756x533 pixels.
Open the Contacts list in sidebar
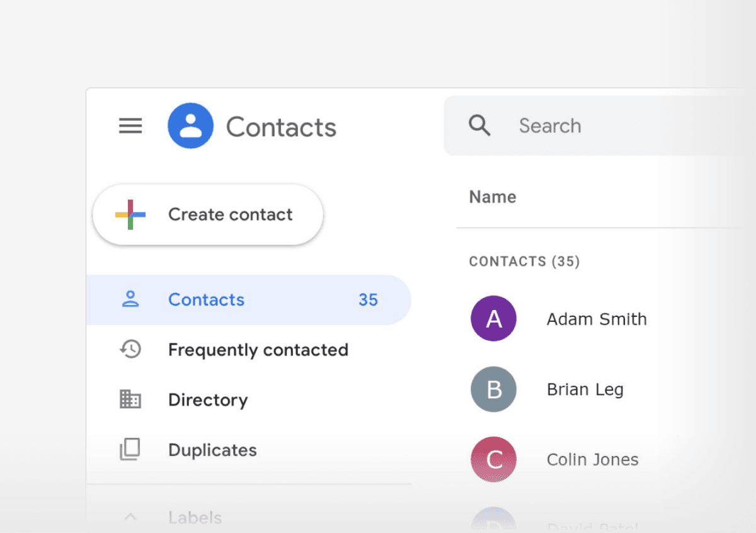tap(248, 300)
